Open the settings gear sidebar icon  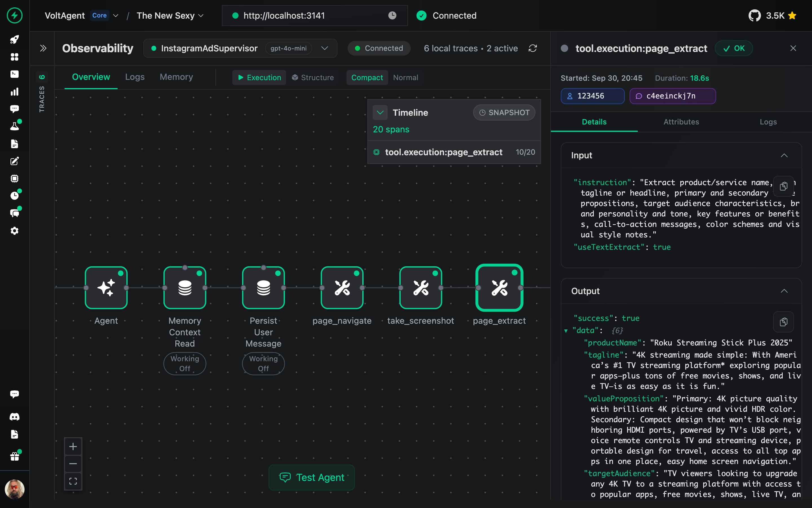pyautogui.click(x=14, y=231)
